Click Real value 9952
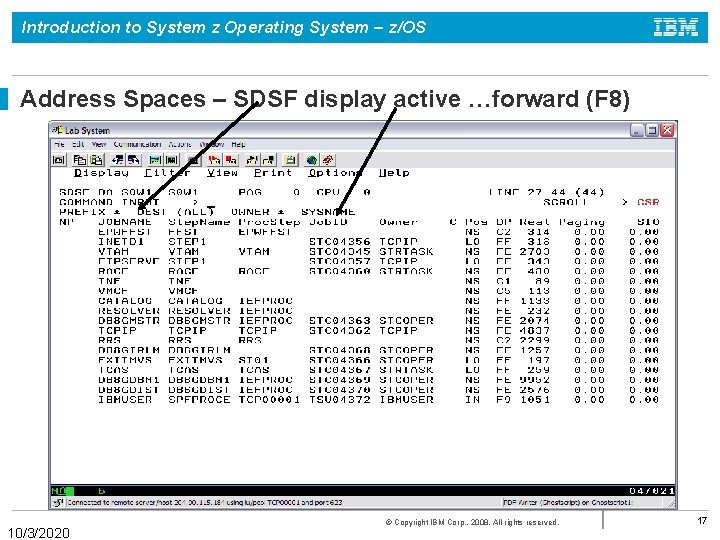 click(x=534, y=380)
